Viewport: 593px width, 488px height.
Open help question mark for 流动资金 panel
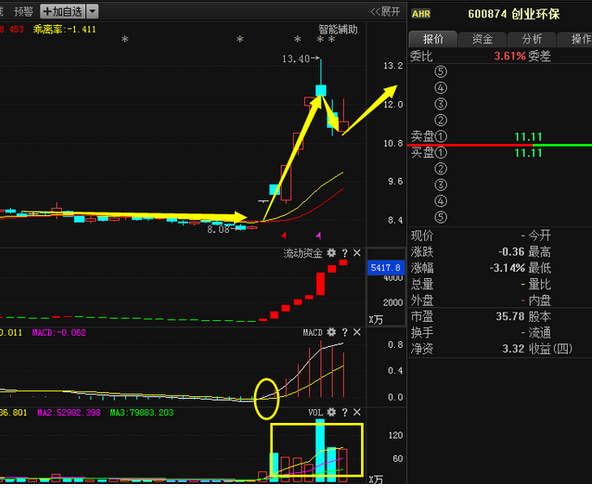345,253
